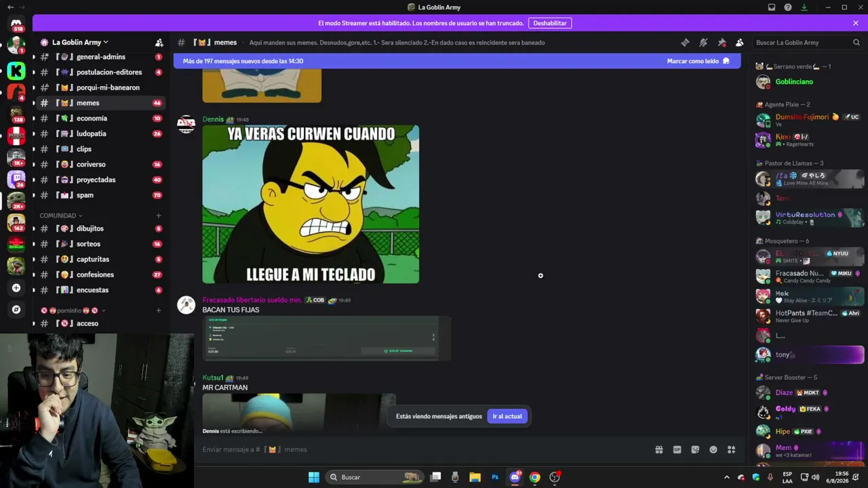Viewport: 868px width, 488px height.
Task: Open the screenshot under BACAN TUS FIJAS
Action: point(326,338)
